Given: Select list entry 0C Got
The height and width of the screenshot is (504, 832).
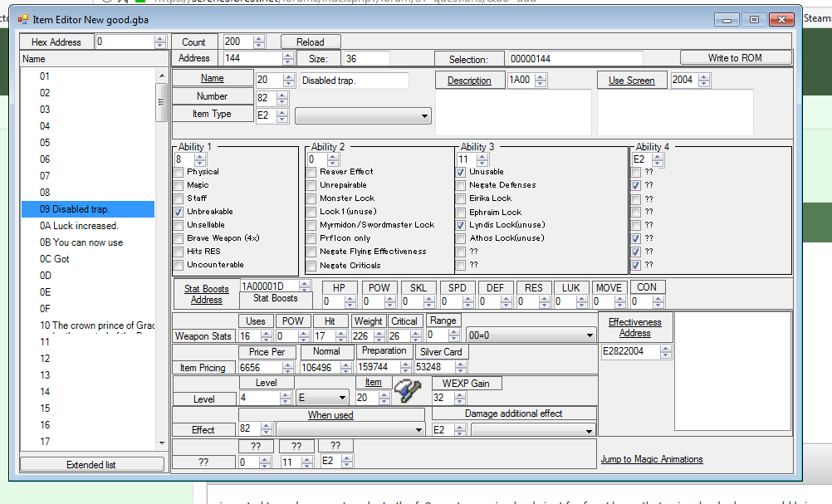Looking at the screenshot, I should point(55,259).
